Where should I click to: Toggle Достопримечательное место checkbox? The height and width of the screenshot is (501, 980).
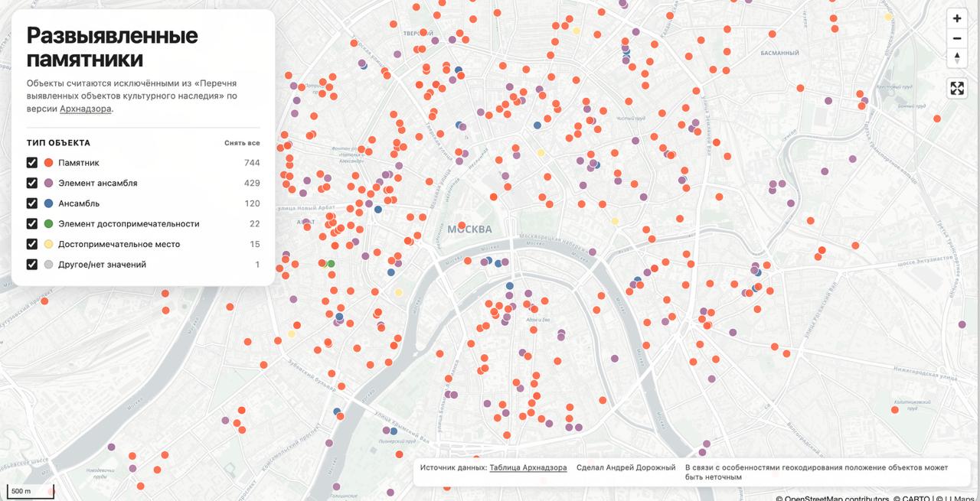pyautogui.click(x=32, y=244)
